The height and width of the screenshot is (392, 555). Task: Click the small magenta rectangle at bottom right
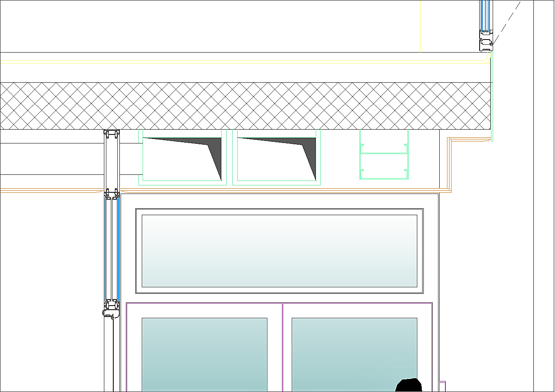(442, 386)
